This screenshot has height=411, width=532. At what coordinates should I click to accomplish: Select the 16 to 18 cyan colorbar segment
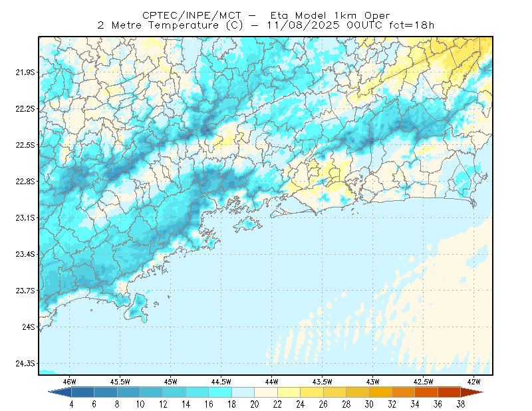[220, 392]
